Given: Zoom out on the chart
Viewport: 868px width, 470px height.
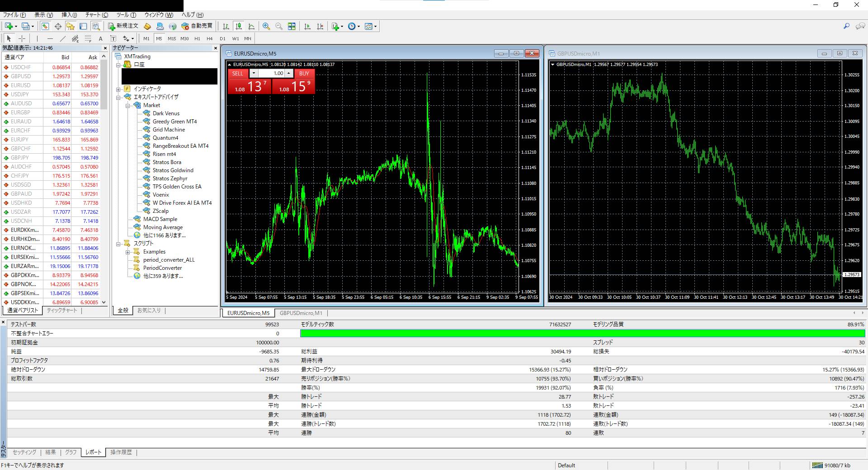Looking at the screenshot, I should (279, 26).
